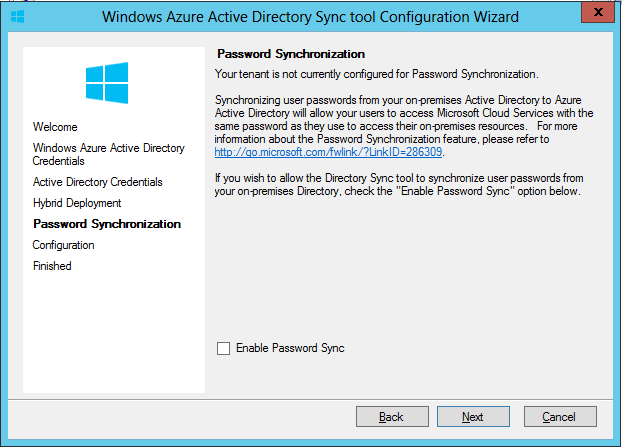Click the 'If you wish to allow' paragraph
622x447 pixels.
click(x=398, y=184)
